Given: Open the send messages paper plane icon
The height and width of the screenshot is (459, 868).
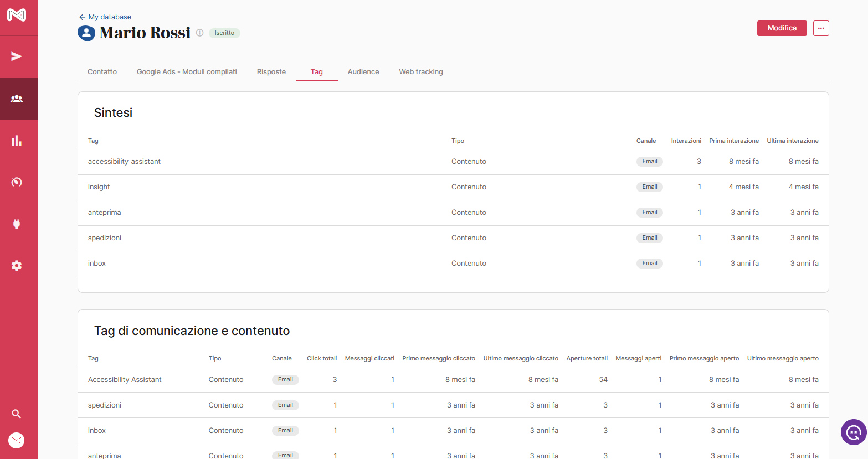Looking at the screenshot, I should pos(17,56).
